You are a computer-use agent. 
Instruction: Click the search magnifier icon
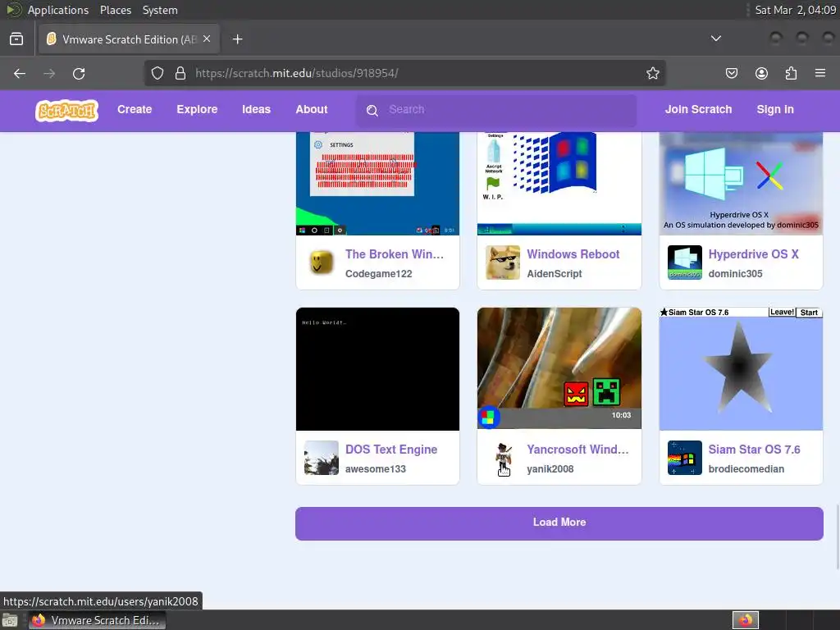372,111
